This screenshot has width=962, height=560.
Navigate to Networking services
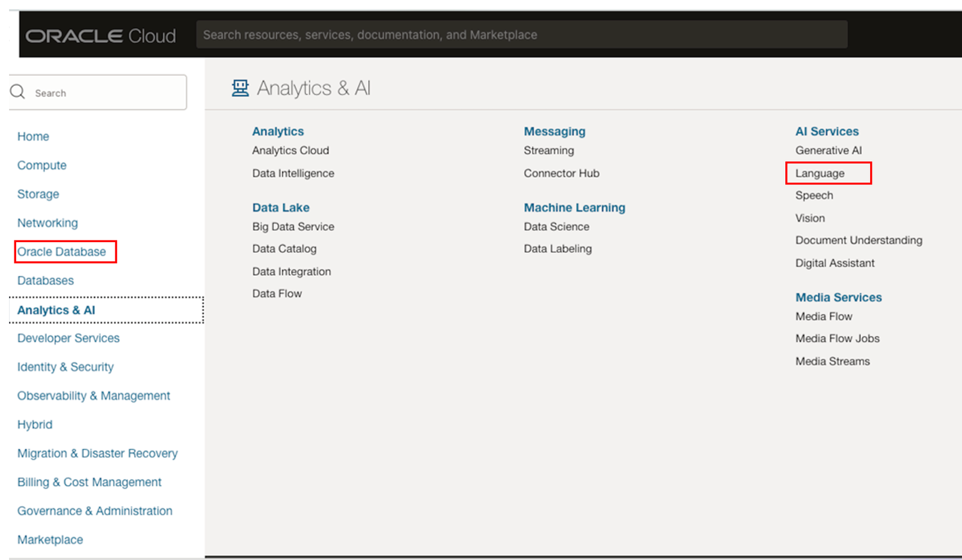[x=47, y=222]
